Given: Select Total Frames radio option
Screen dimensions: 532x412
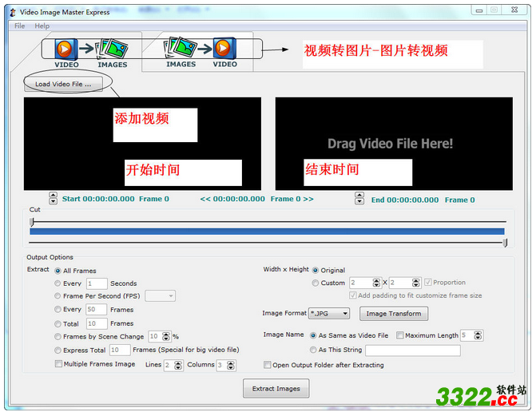Looking at the screenshot, I should click(x=58, y=324).
